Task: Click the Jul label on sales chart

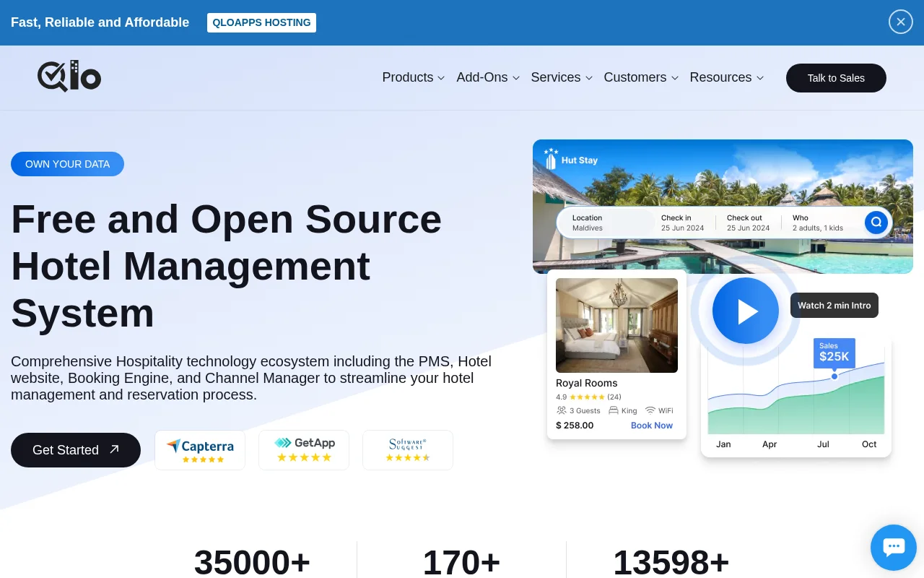Action: 823,444
